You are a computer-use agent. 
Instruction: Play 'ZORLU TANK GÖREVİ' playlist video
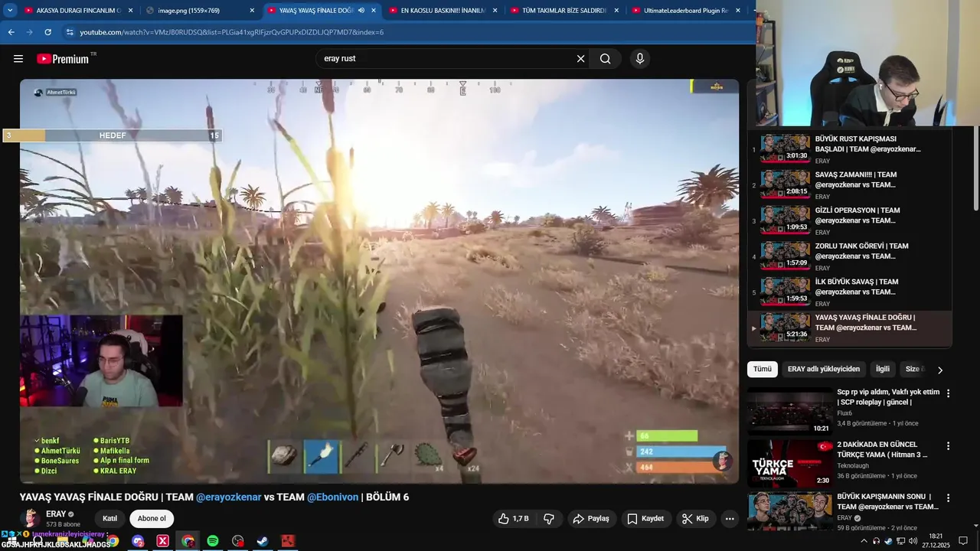coord(850,256)
